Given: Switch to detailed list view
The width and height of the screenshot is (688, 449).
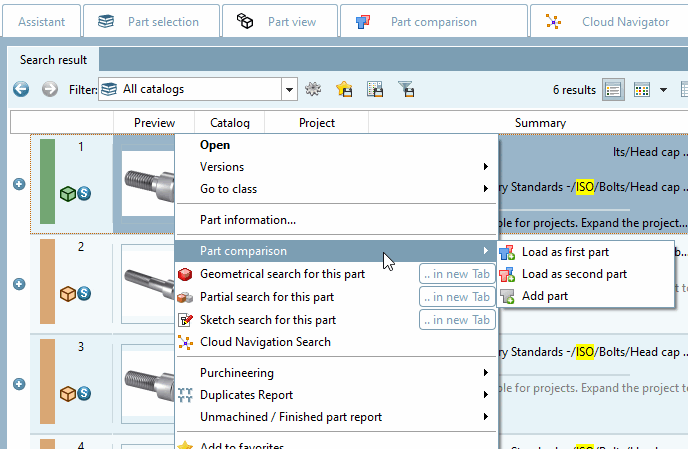Looking at the screenshot, I should (x=613, y=90).
